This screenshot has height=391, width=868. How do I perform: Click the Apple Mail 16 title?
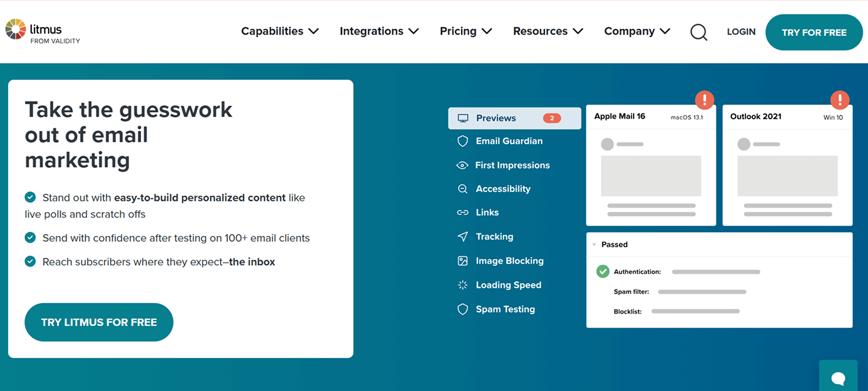click(x=620, y=116)
